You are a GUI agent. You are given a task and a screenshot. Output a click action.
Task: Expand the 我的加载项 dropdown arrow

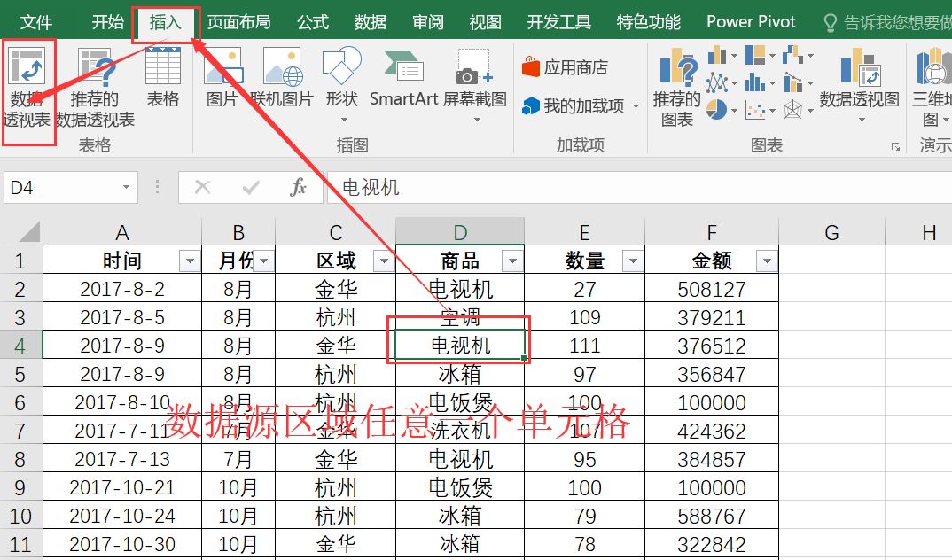click(636, 107)
